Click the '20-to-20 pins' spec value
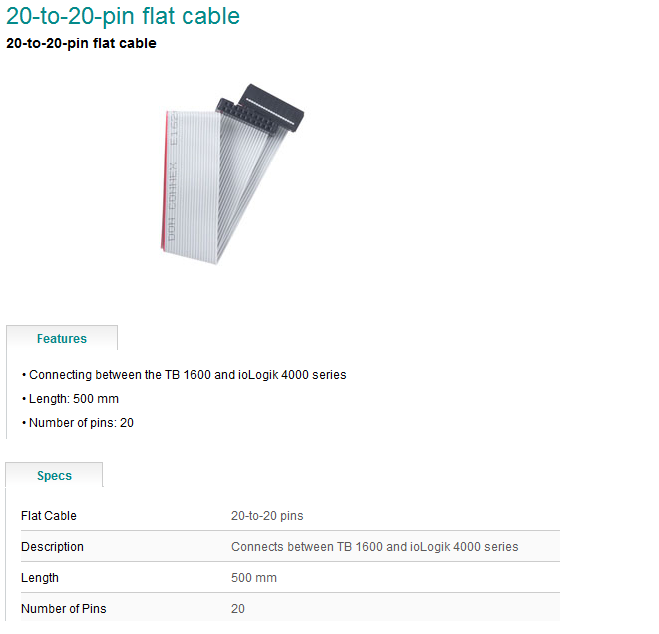This screenshot has width=659, height=634. click(x=267, y=516)
